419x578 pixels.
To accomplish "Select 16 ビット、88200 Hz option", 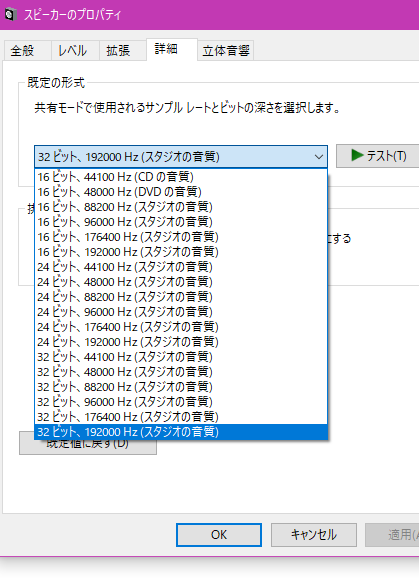I will click(x=181, y=207).
